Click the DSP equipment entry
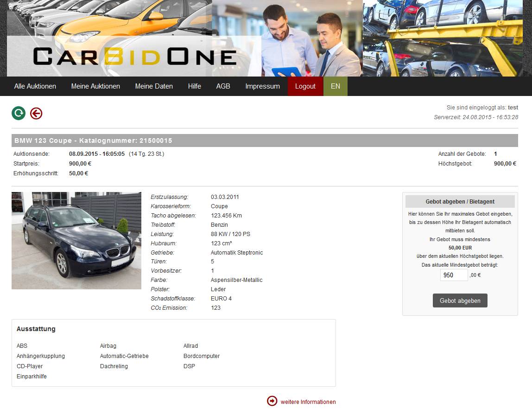Viewport: 532px width, 409px height. point(190,366)
